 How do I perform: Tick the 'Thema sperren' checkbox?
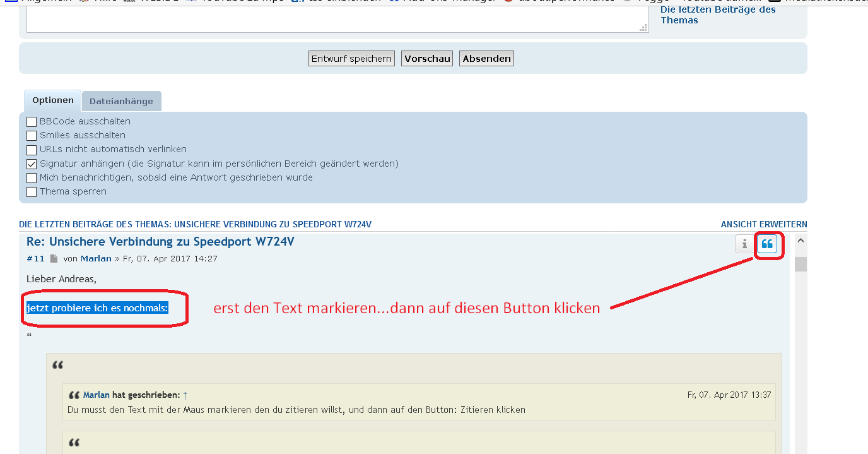click(32, 191)
